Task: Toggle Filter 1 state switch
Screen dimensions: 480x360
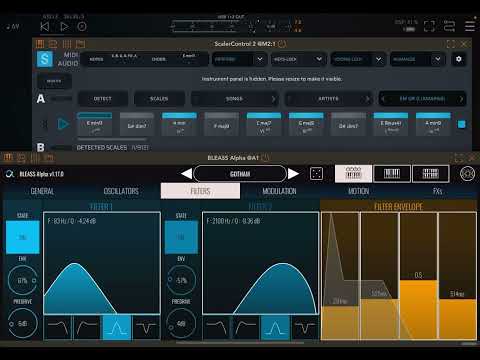Action: tap(23, 237)
